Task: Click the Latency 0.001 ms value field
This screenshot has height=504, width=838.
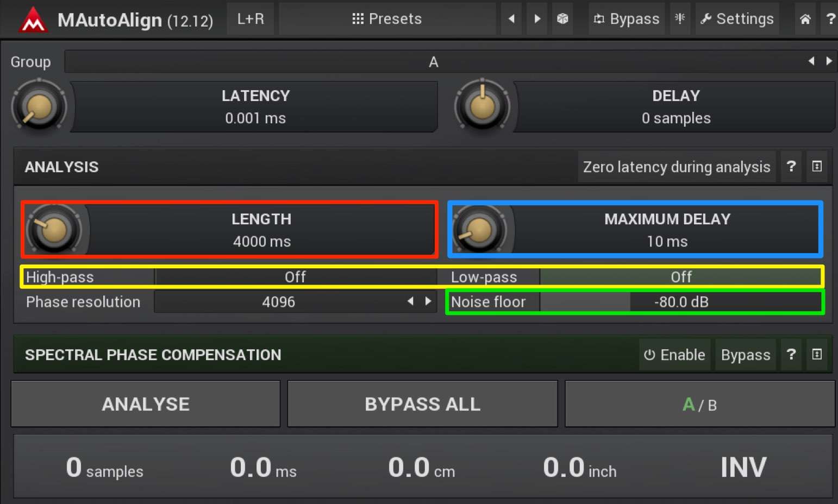Action: [255, 107]
